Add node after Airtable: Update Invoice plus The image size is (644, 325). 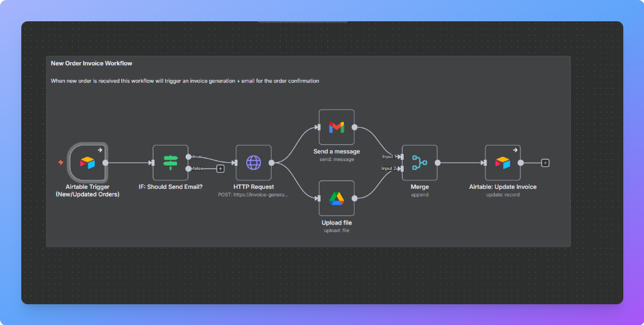coord(545,163)
